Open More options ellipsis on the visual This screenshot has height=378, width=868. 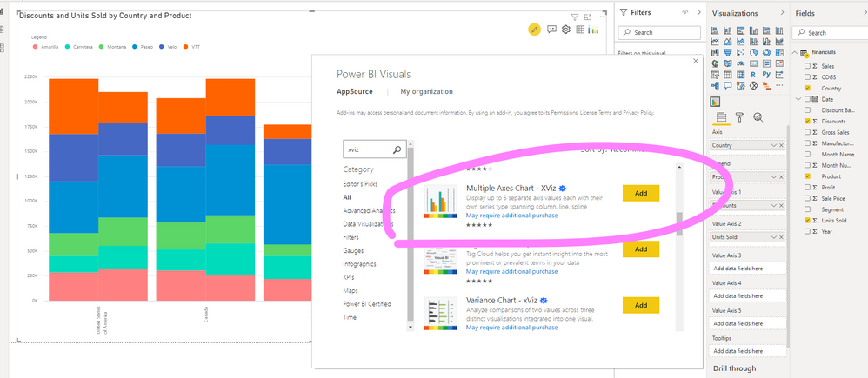(x=601, y=17)
